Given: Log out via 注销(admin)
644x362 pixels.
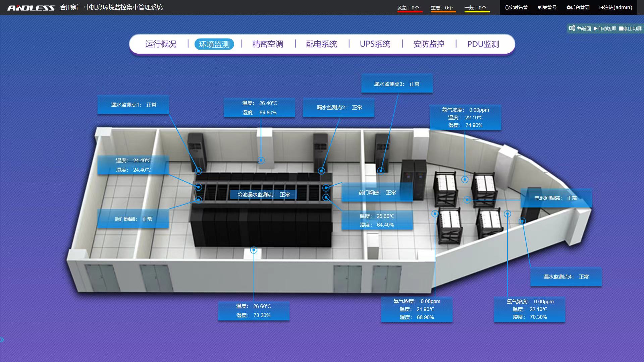Looking at the screenshot, I should tap(615, 7).
